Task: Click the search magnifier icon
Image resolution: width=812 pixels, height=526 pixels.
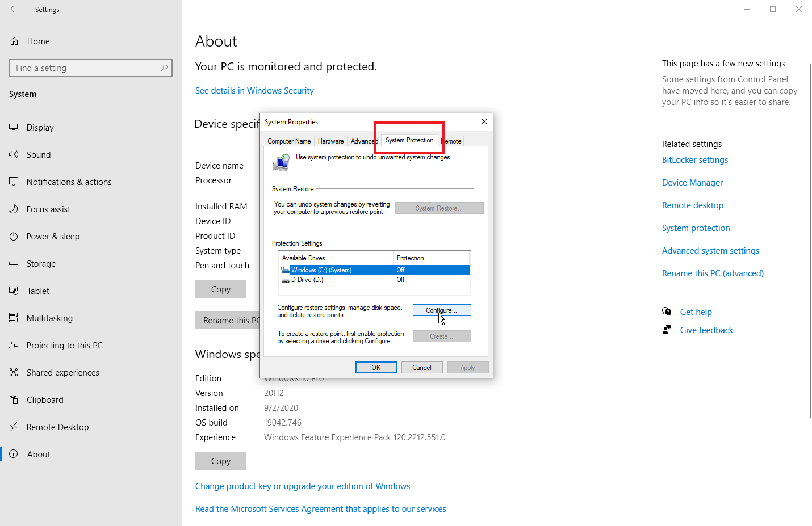Action: [x=164, y=68]
